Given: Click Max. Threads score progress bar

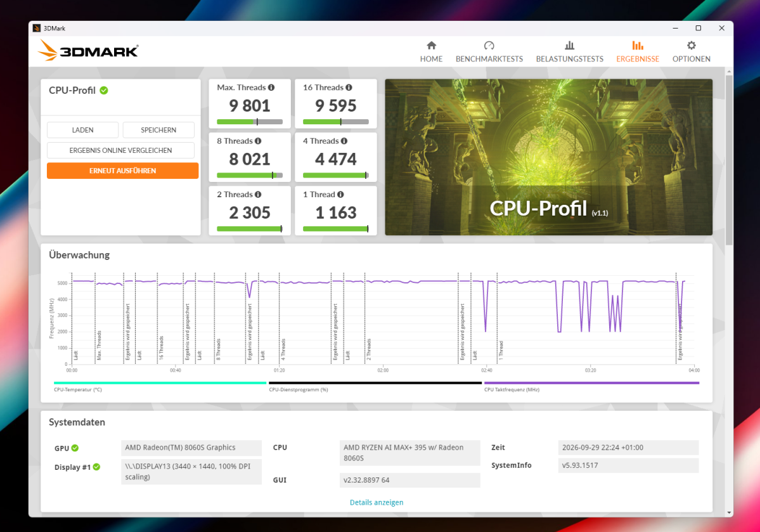Looking at the screenshot, I should click(250, 122).
